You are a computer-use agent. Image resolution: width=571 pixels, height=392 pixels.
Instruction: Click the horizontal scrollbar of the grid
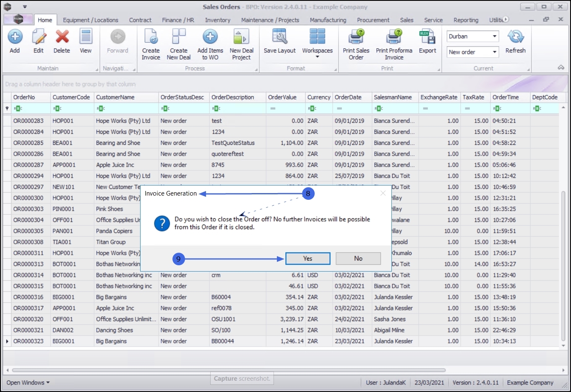pyautogui.click(x=229, y=370)
